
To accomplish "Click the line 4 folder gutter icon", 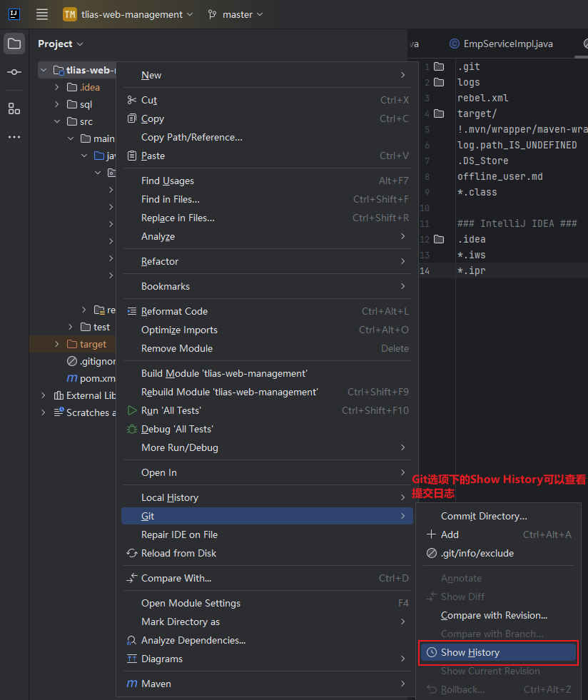I will click(x=440, y=114).
